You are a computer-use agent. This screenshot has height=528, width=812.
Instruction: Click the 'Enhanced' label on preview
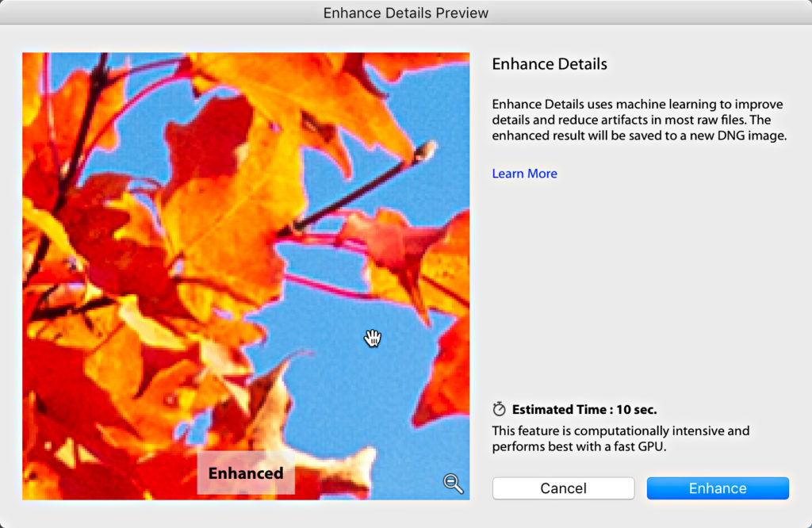point(246,473)
